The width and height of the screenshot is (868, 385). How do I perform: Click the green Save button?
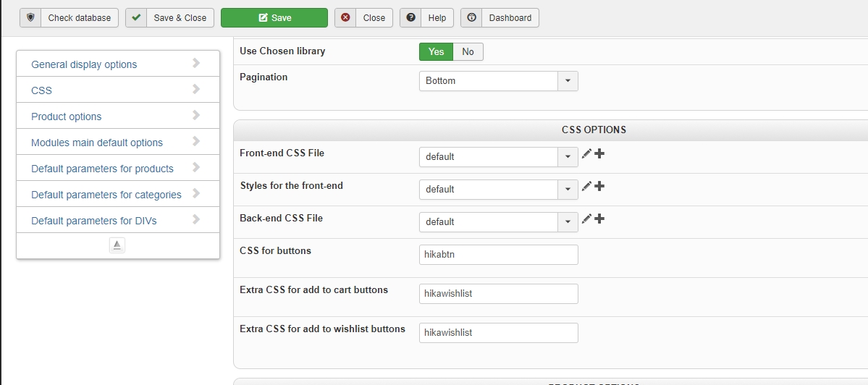coord(274,18)
